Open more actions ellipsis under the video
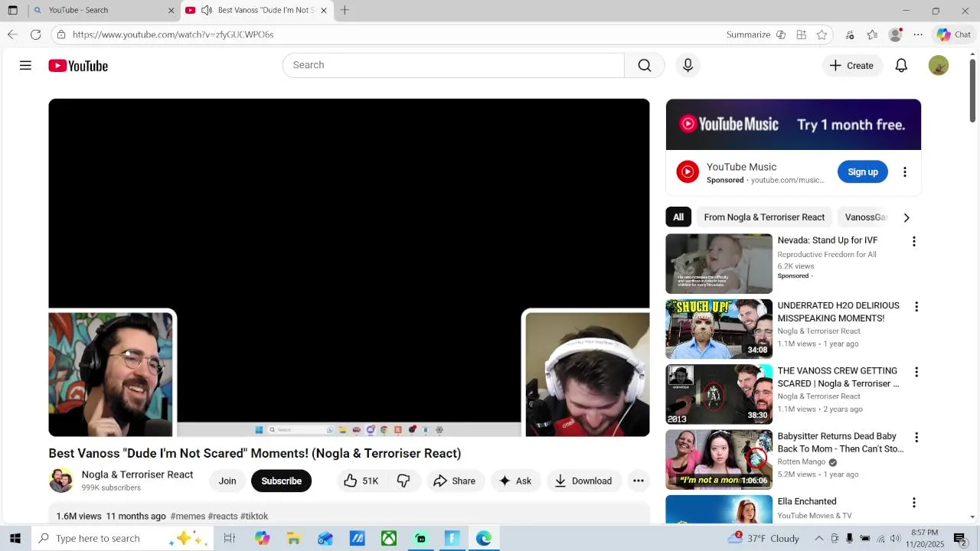 (x=638, y=481)
